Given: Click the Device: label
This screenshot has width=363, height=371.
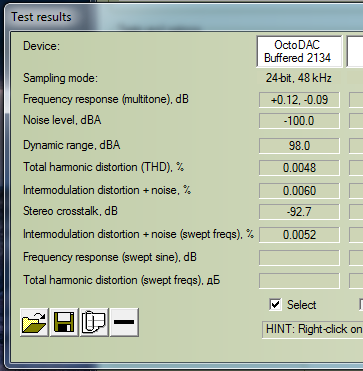Looking at the screenshot, I should coord(41,46).
